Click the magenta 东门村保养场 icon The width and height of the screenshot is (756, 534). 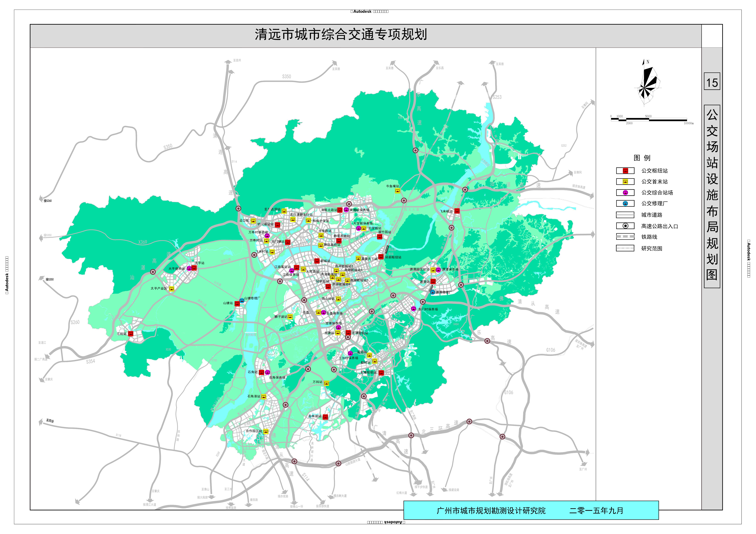(x=414, y=309)
